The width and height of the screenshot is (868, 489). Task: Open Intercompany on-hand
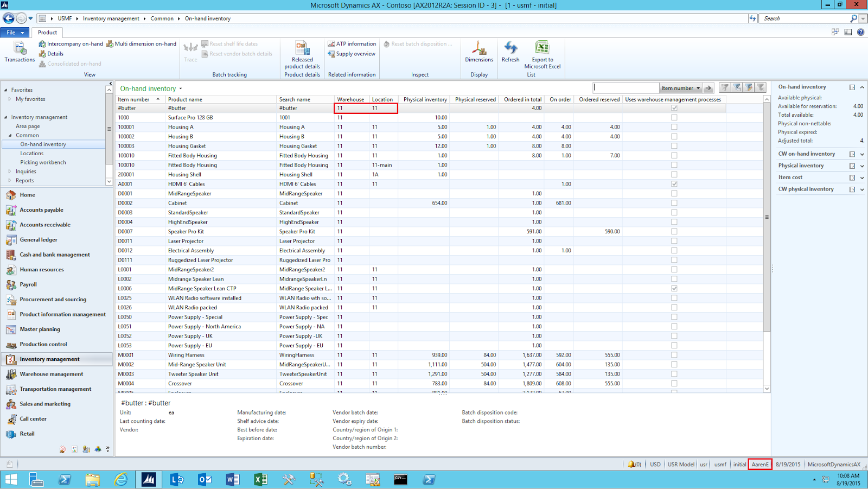tap(71, 44)
